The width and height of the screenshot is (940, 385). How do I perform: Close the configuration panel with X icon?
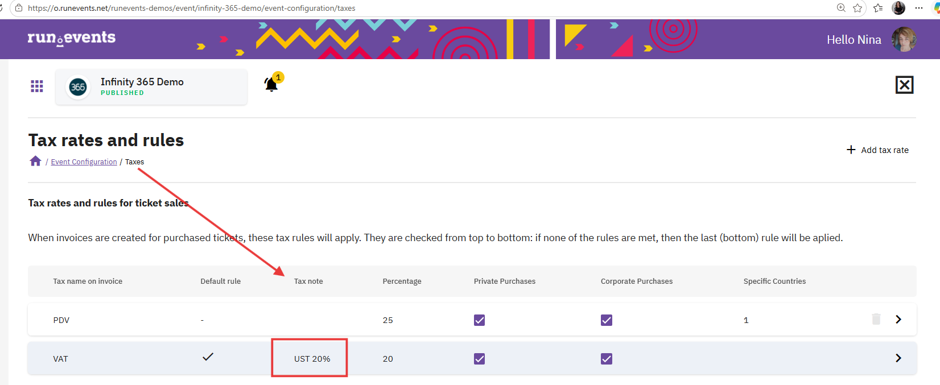coord(904,85)
